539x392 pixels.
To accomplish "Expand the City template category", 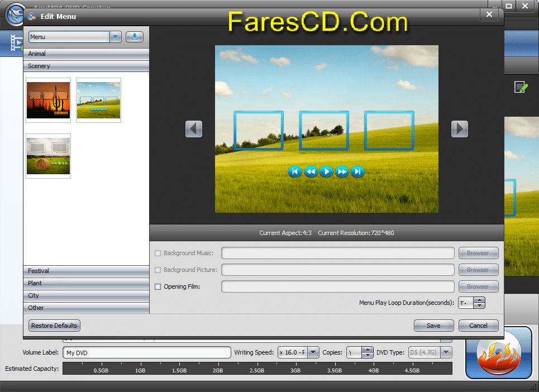I will (x=86, y=295).
